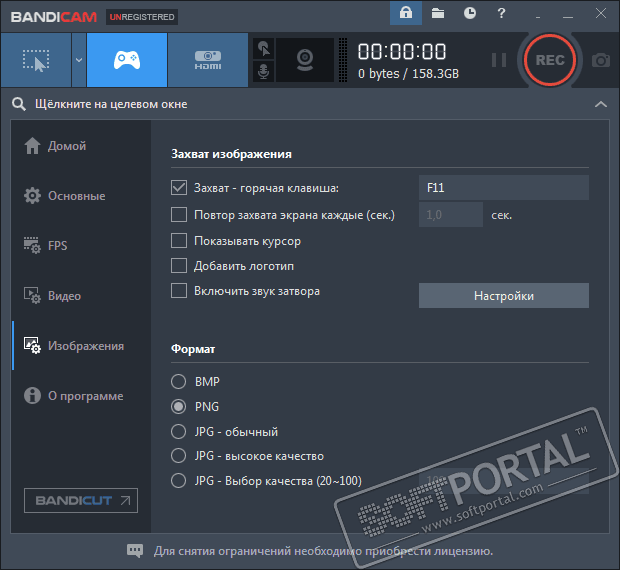The width and height of the screenshot is (620, 570).
Task: Click the UNREGISTERED badge
Action: [142, 17]
